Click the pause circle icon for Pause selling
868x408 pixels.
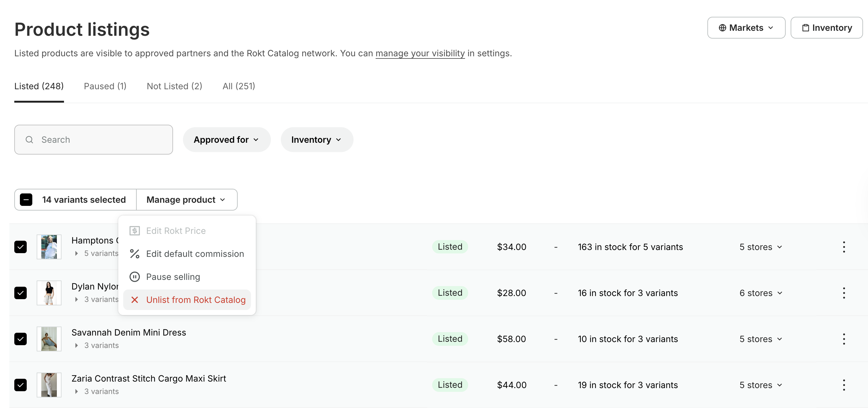click(x=135, y=276)
